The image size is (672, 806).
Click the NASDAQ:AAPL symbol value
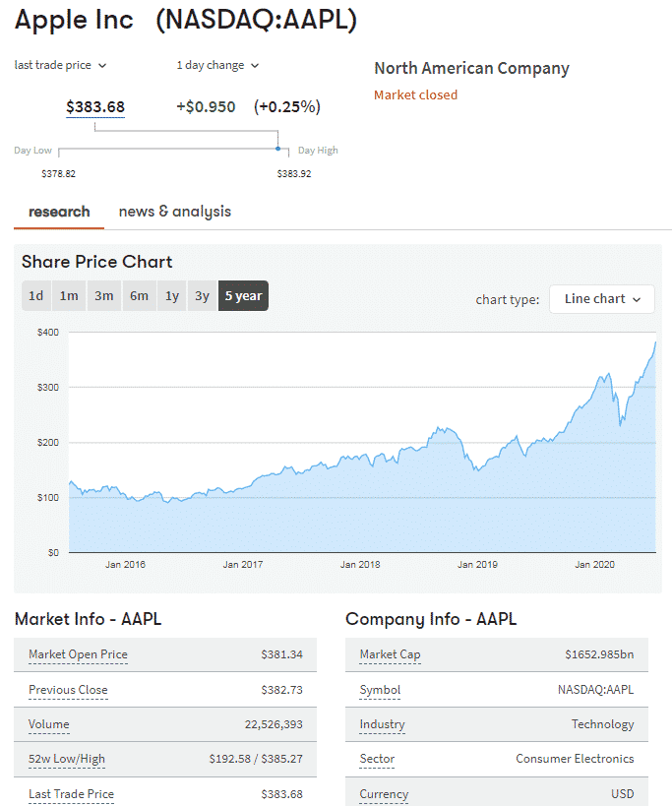coord(596,690)
